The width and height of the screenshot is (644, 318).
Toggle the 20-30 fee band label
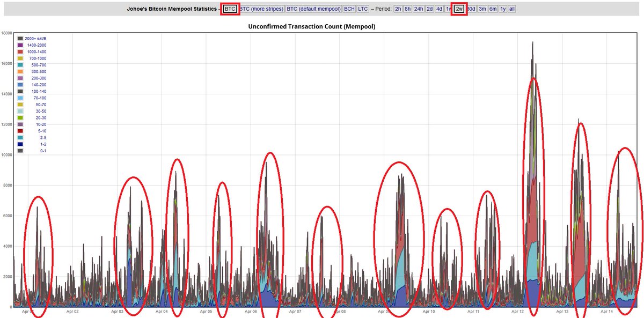tap(40, 117)
